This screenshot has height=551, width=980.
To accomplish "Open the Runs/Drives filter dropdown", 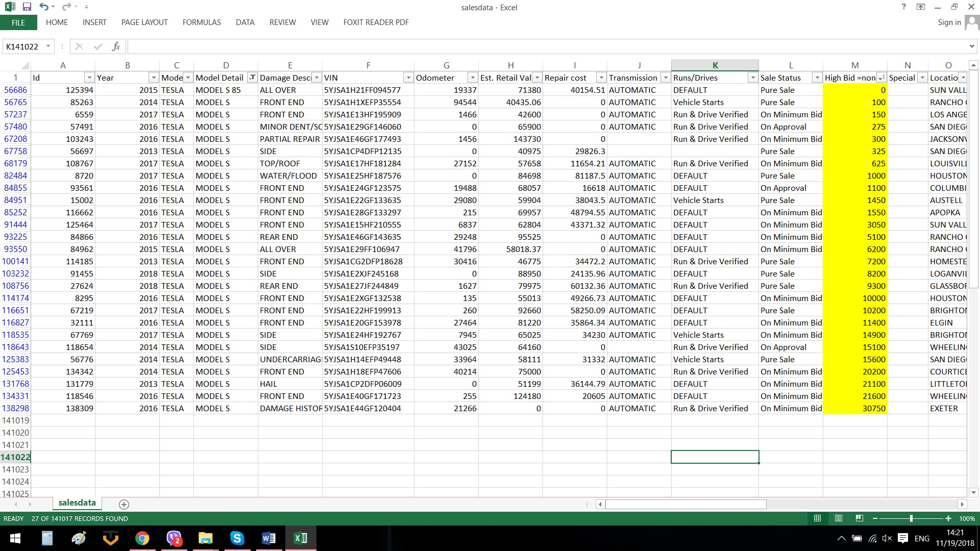I will point(753,78).
